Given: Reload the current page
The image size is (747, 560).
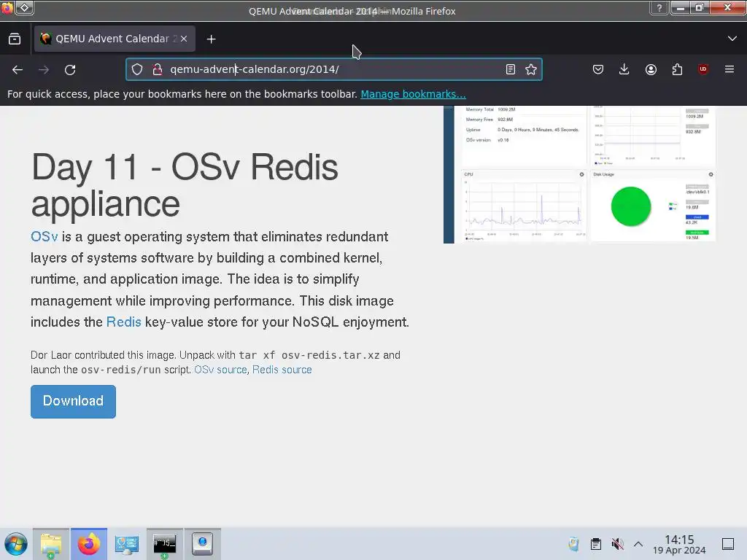Looking at the screenshot, I should coord(70,69).
